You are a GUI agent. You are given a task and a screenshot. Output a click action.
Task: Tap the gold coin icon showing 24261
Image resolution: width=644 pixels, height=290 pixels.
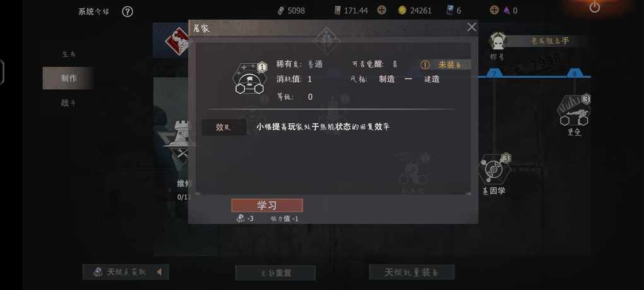[402, 11]
